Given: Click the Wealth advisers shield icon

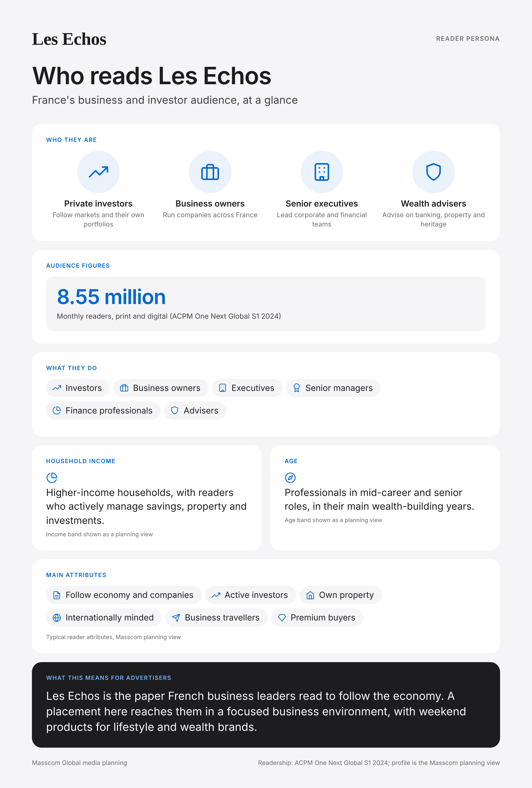Looking at the screenshot, I should (x=433, y=172).
